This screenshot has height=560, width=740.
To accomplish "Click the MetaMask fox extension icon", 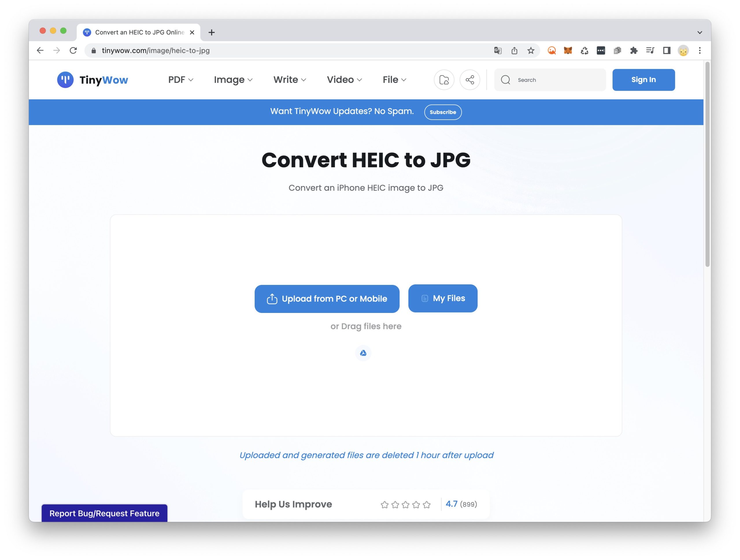I will point(568,51).
